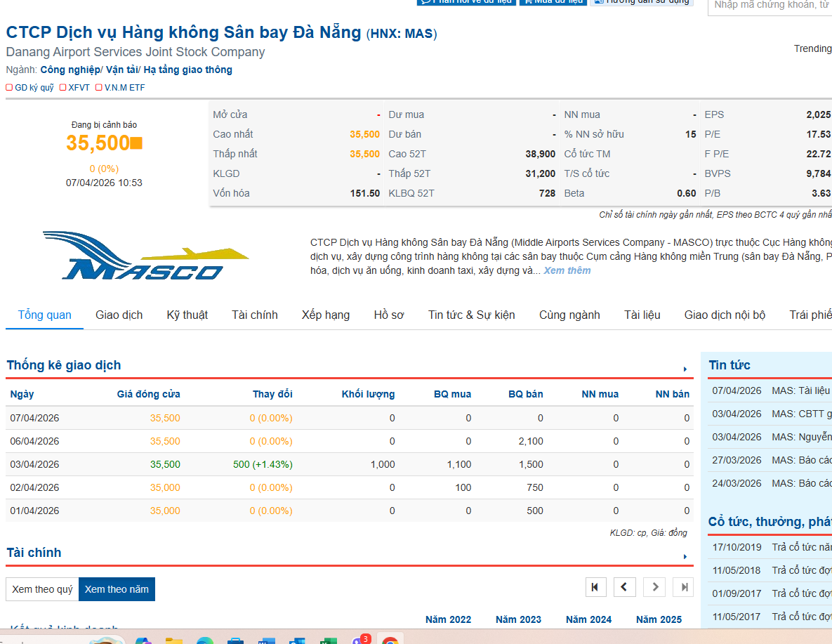
Task: Click the orange price status square
Action: pyautogui.click(x=137, y=143)
